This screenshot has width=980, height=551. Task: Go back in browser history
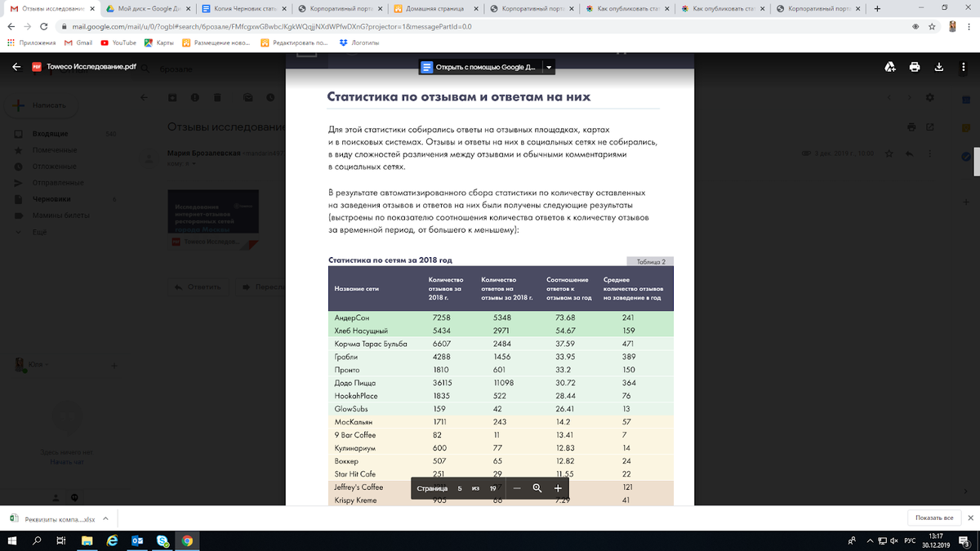click(11, 26)
